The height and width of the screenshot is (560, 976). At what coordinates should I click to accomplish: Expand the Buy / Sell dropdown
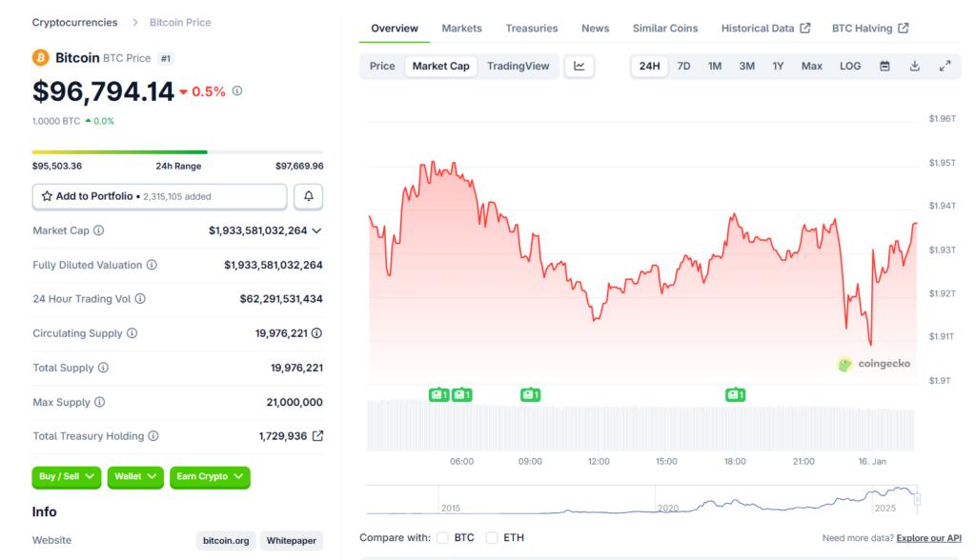click(x=66, y=476)
